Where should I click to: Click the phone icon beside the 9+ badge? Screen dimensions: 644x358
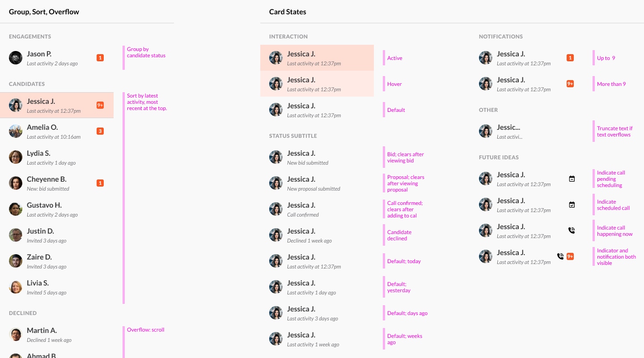tap(560, 256)
